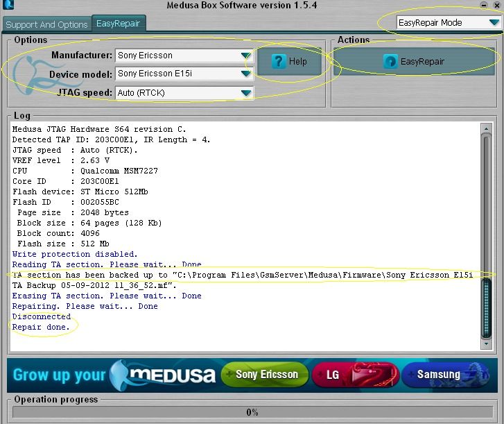
Task: Switch to the EasyRepair tab
Action: pyautogui.click(x=119, y=23)
